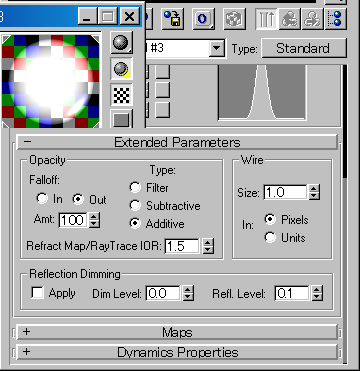The image size is (360, 371).
Task: Expand the Maps rollout
Action: 177,332
